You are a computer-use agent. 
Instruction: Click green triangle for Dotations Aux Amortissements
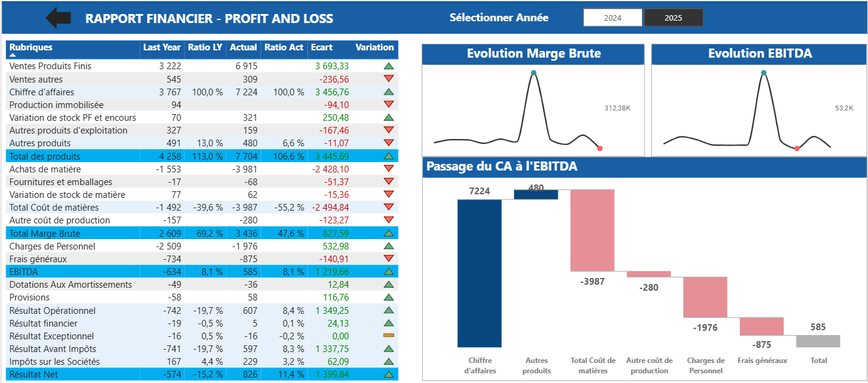389,284
